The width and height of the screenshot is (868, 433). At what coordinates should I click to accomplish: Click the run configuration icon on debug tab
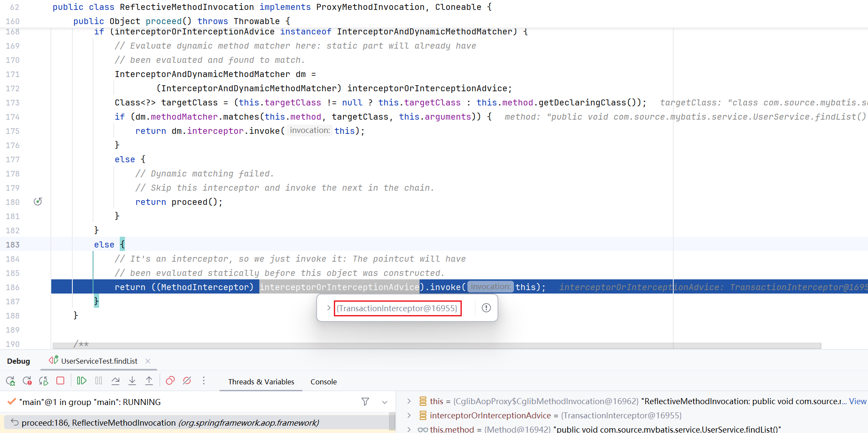point(53,360)
